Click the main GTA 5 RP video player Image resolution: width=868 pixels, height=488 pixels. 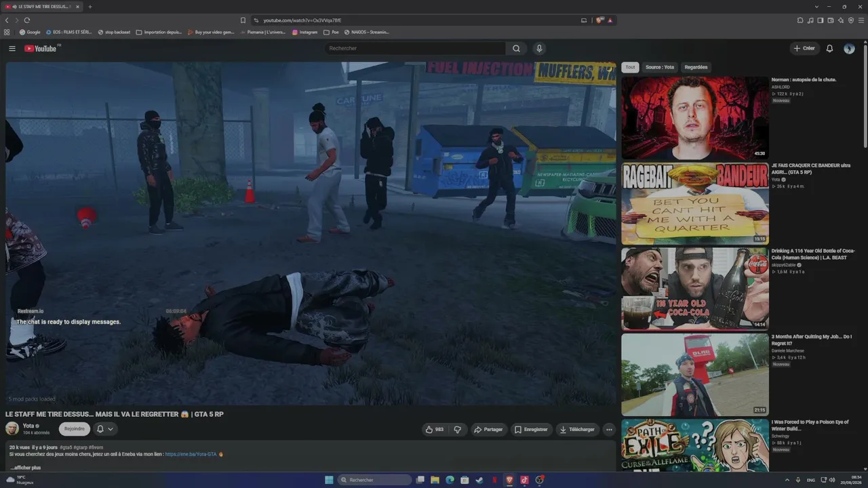pos(311,234)
